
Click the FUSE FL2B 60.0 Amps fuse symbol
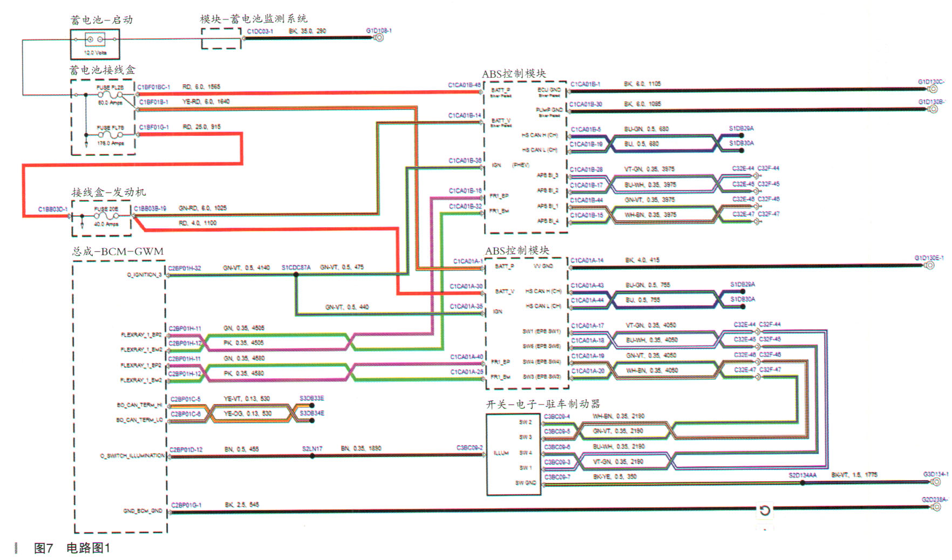tap(110, 95)
